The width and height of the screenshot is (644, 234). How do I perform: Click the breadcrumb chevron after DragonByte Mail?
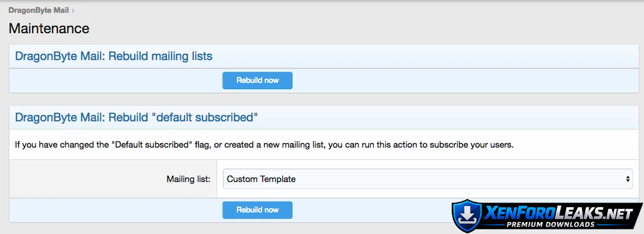coord(73,10)
